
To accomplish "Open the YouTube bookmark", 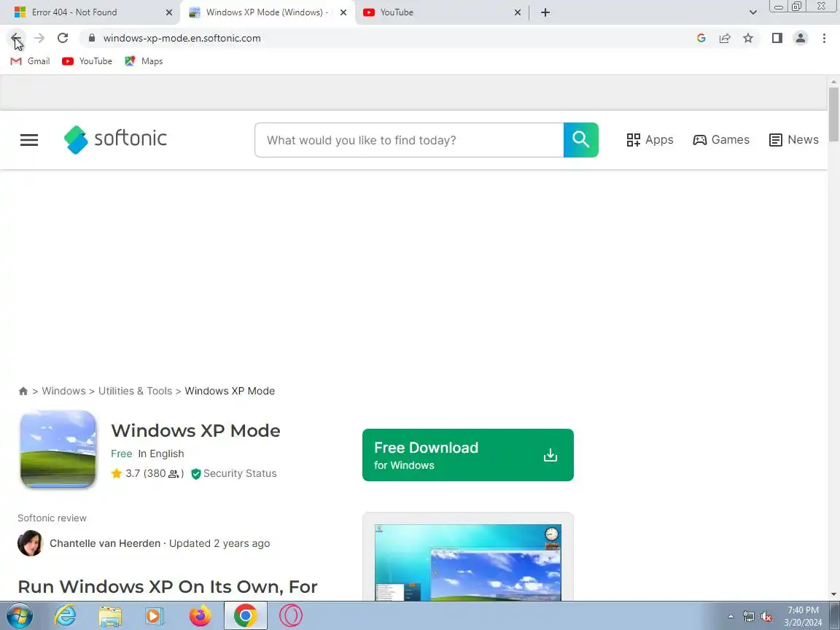I will pyautogui.click(x=87, y=61).
